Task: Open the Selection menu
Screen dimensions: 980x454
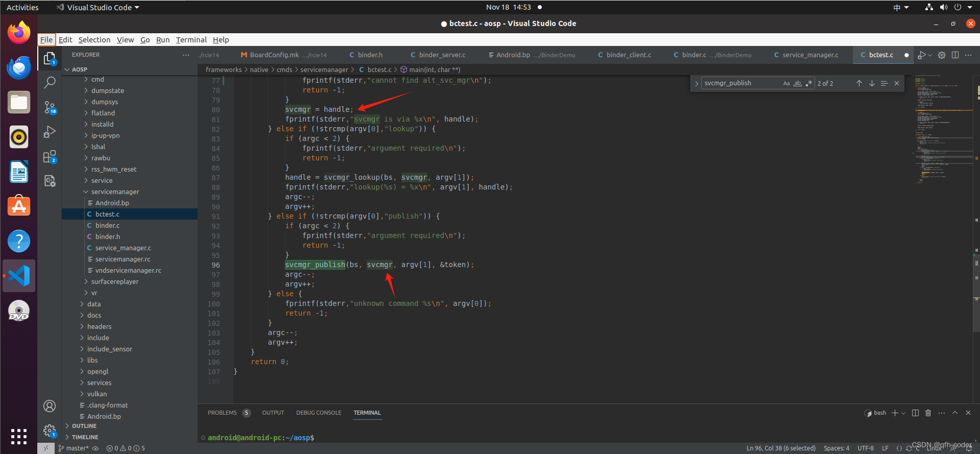Action: (94, 40)
